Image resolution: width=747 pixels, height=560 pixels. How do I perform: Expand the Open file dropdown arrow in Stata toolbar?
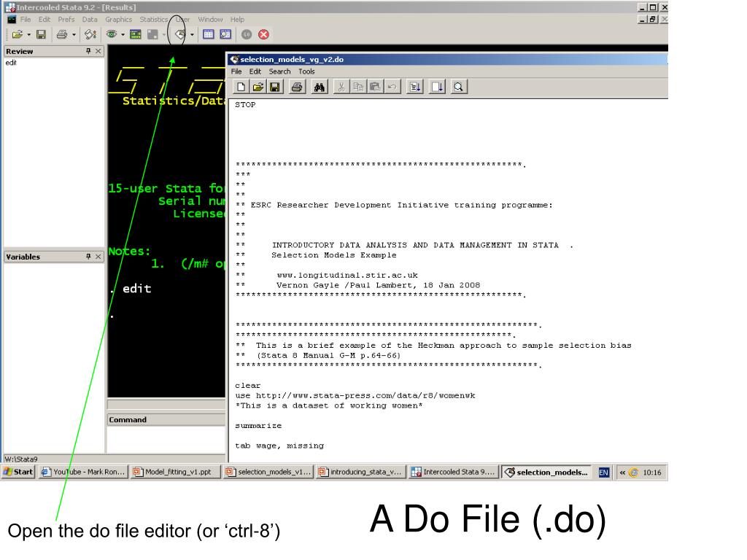[28, 35]
